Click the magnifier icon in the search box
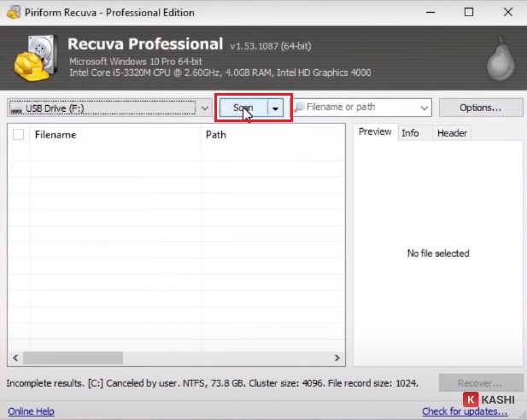This screenshot has height=420, width=527. [x=300, y=108]
